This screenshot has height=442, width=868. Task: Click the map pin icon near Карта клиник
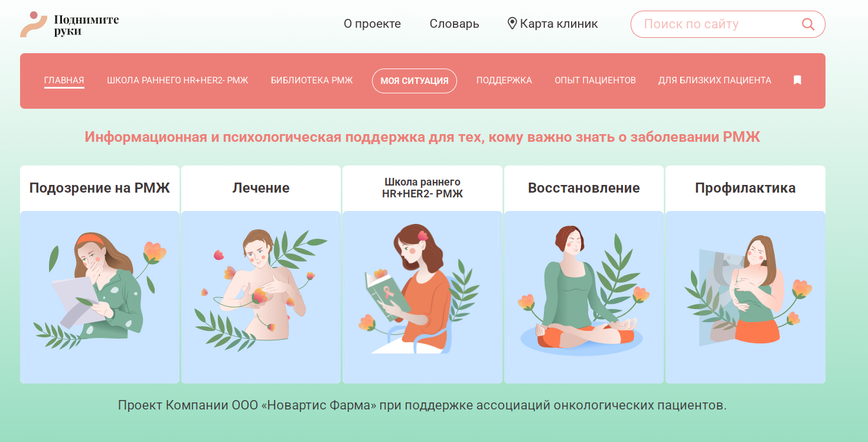pyautogui.click(x=512, y=24)
